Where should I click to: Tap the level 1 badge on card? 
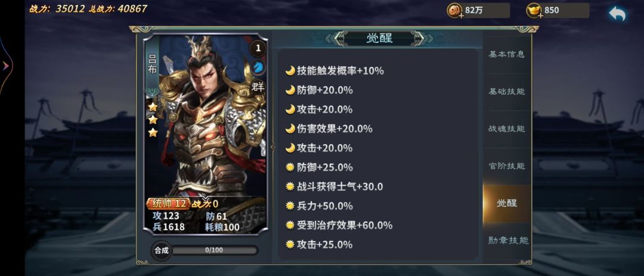(258, 48)
